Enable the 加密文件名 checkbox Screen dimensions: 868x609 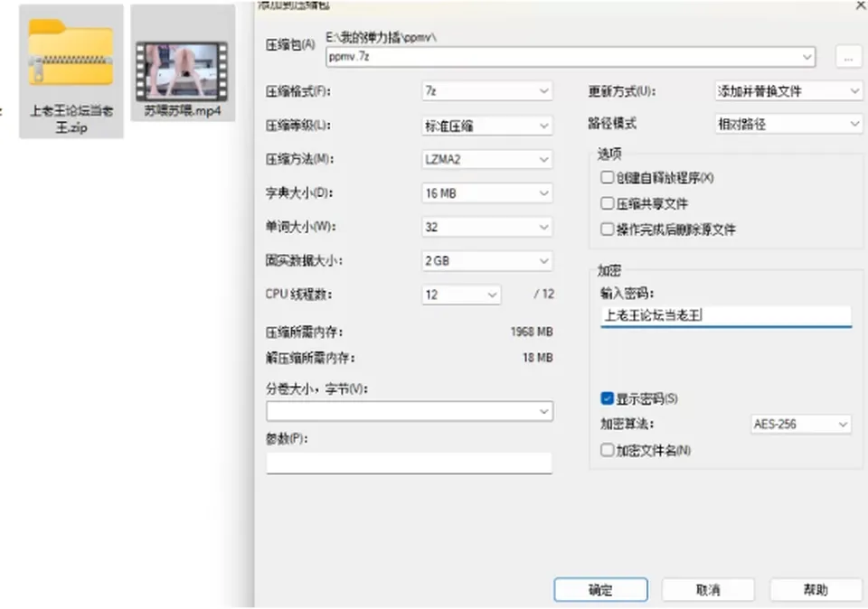[608, 450]
